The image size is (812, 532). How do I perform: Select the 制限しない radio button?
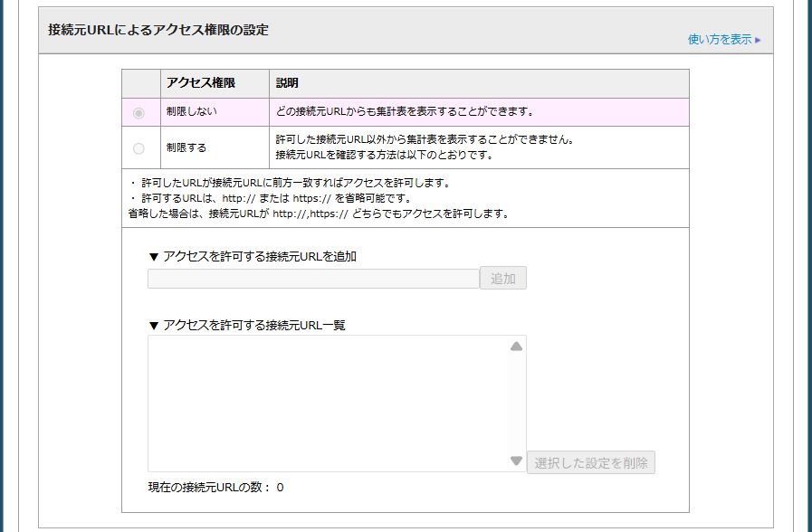point(139,113)
